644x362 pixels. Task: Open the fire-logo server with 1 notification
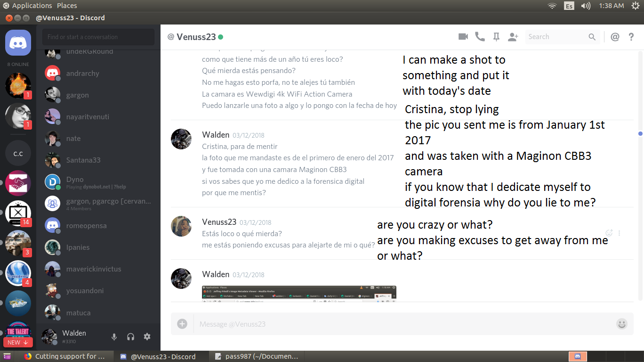[18, 86]
